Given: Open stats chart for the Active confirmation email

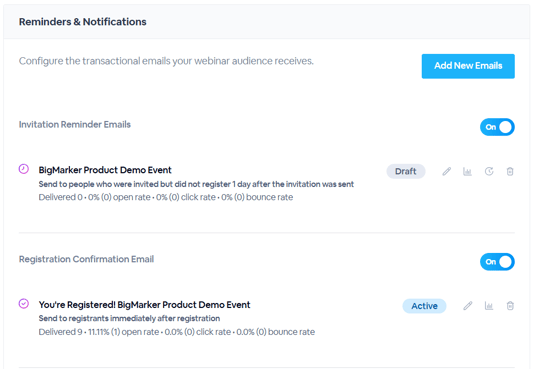Looking at the screenshot, I should pyautogui.click(x=489, y=306).
